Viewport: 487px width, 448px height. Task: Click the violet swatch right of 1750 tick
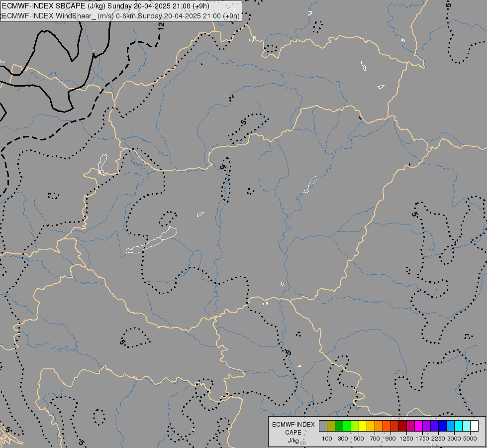tap(427, 426)
